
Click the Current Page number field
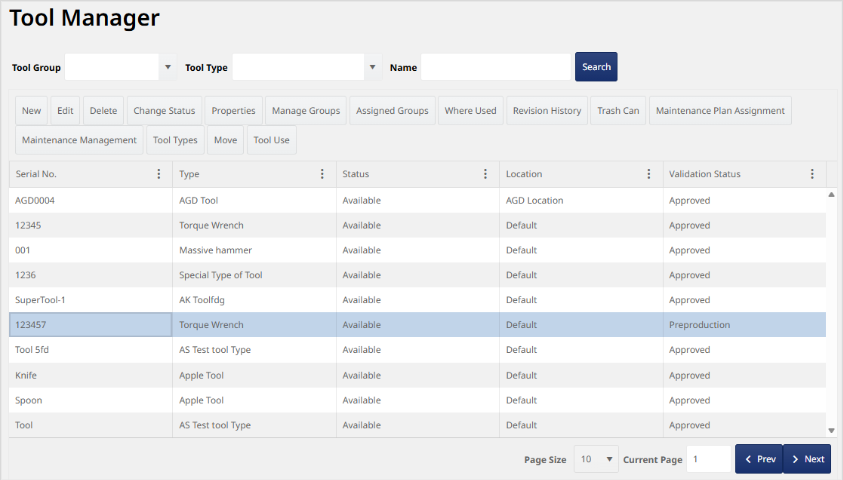click(709, 459)
